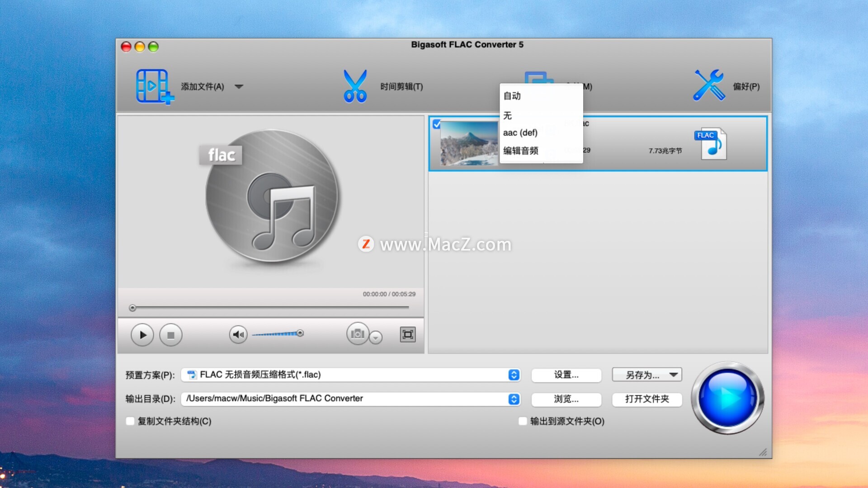The width and height of the screenshot is (868, 488).
Task: Click the 添加文件(A) label
Action: click(x=203, y=86)
